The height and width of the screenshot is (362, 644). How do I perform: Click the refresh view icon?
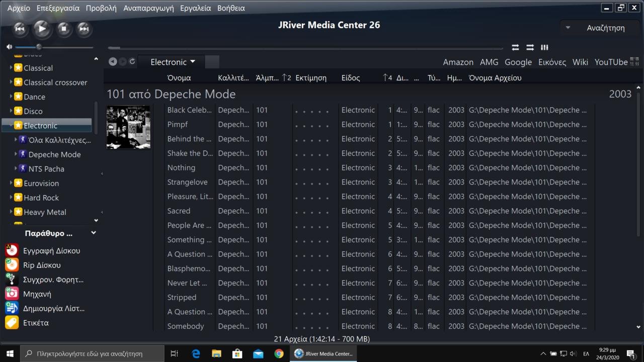click(132, 61)
